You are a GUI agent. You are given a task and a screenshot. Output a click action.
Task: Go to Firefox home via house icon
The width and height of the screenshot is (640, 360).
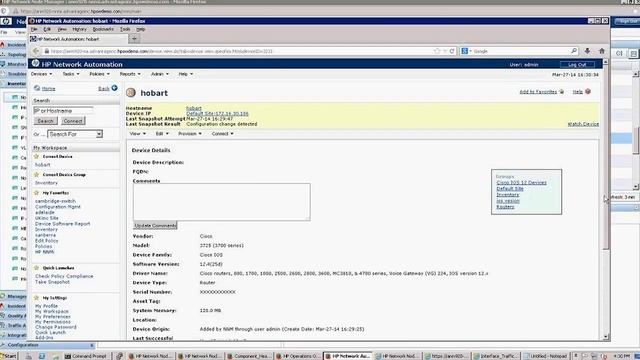tap(602, 51)
